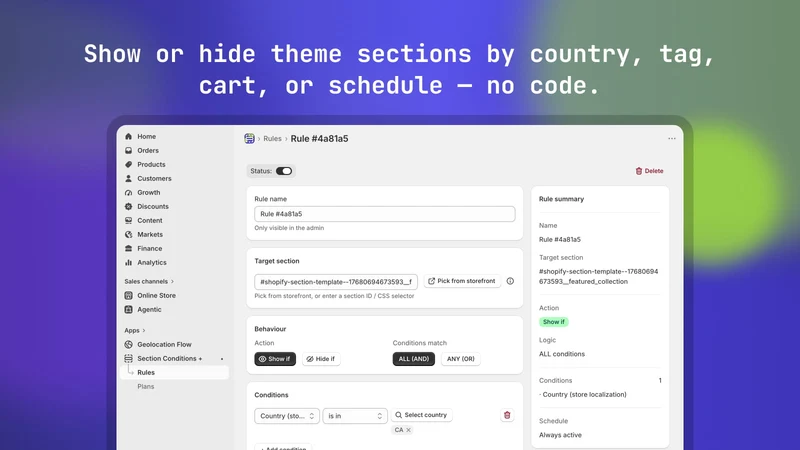Click the Customers person icon
800x450 pixels.
click(x=129, y=179)
